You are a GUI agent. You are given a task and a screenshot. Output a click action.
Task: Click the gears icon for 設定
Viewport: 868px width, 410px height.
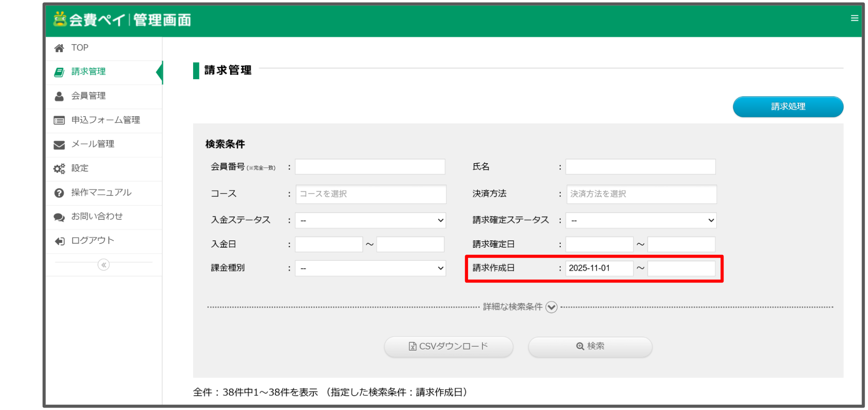[x=59, y=169]
